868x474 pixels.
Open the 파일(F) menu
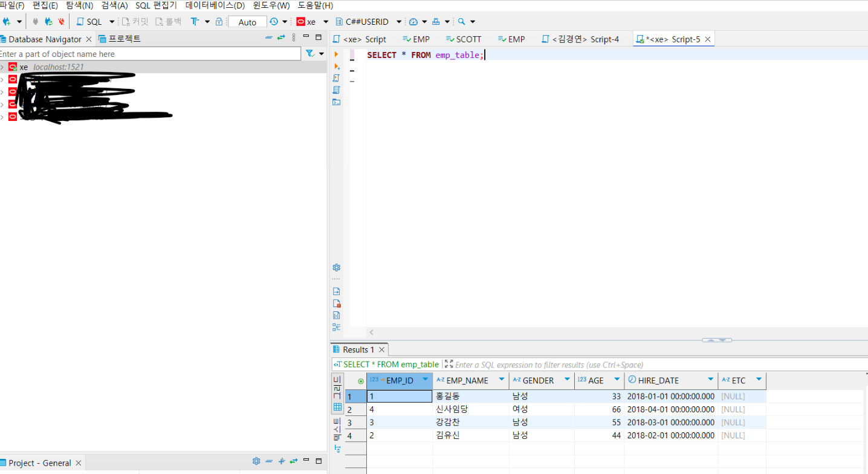point(12,5)
